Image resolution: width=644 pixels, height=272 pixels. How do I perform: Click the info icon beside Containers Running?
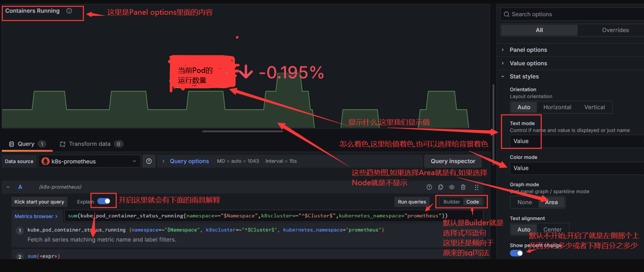click(69, 11)
